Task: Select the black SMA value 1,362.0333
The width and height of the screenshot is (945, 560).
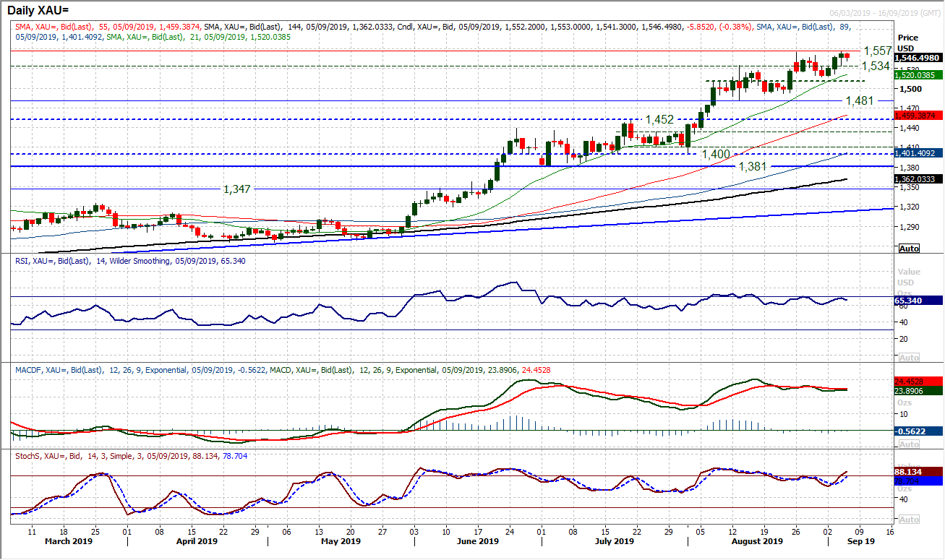Action: click(918, 179)
